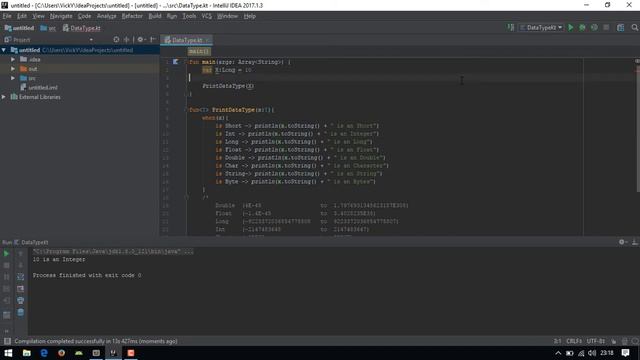The width and height of the screenshot is (640, 360).
Task: Close the DataType.kt editor tab
Action: pos(207,40)
